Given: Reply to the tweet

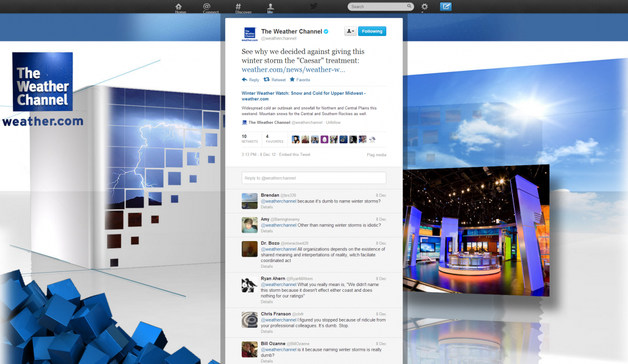Looking at the screenshot, I should click(251, 80).
